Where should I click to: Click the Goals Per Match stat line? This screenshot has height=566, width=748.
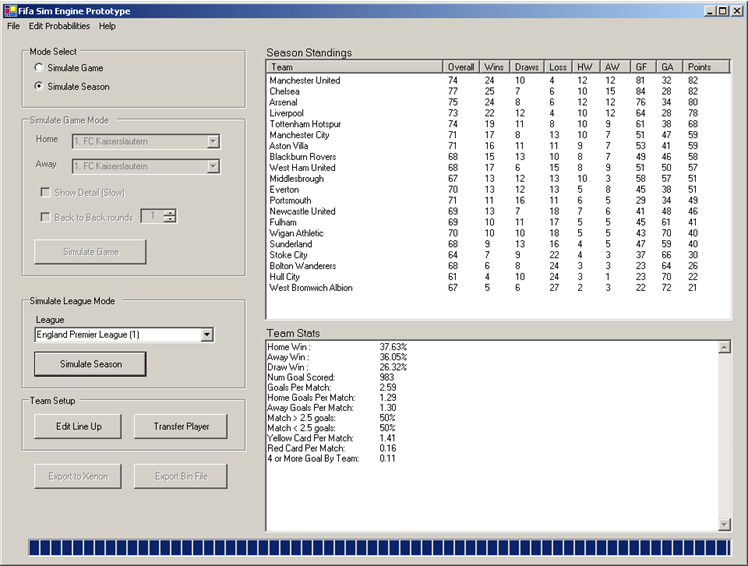click(x=332, y=387)
